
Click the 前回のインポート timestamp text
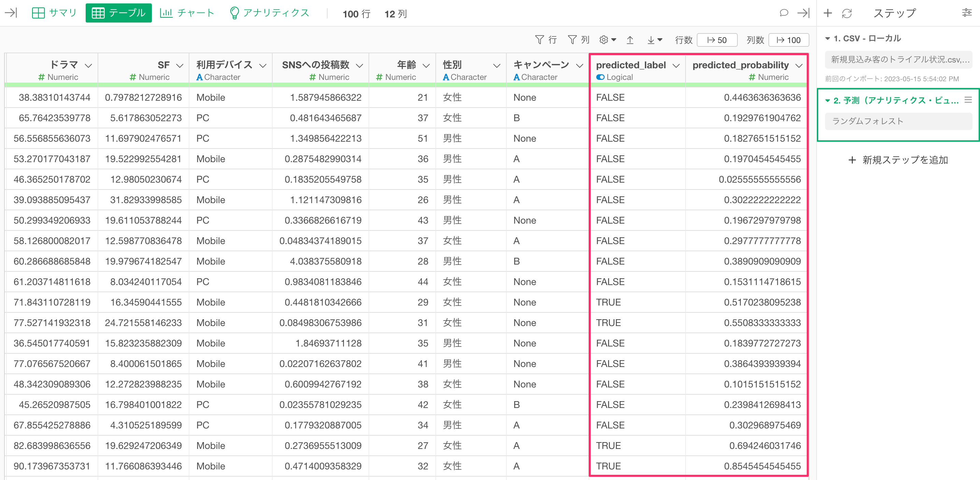click(x=892, y=79)
